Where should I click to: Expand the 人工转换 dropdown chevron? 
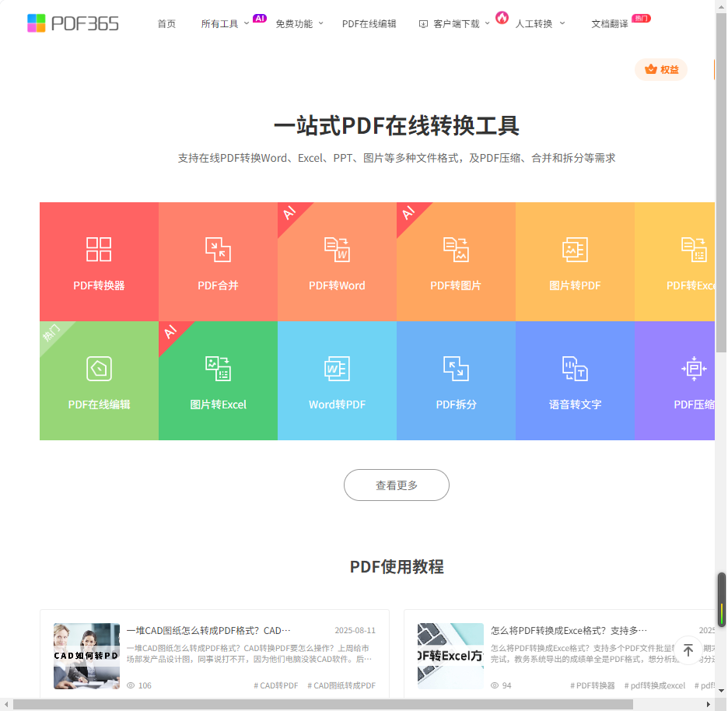click(562, 23)
